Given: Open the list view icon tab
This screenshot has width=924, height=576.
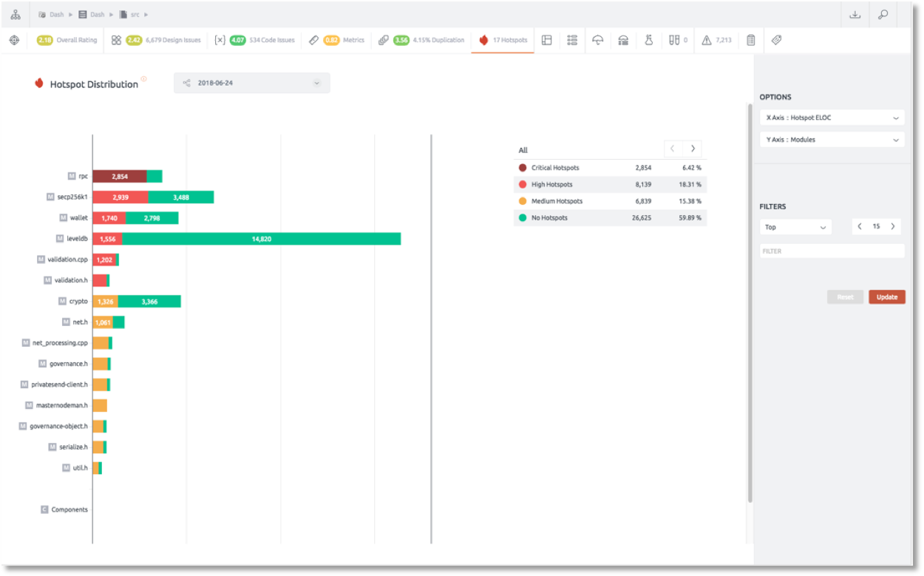Looking at the screenshot, I should point(572,40).
